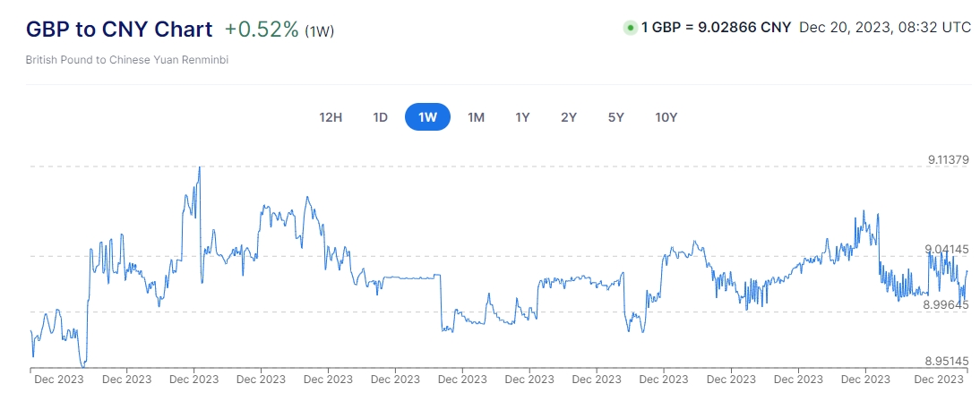The image size is (980, 401).
Task: Show the 2Y chart range
Action: [569, 117]
